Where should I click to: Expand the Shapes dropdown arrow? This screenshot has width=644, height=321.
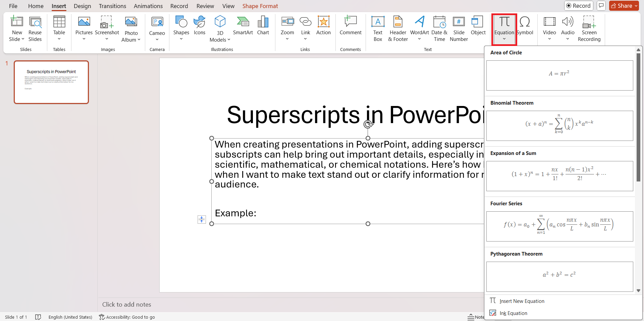(x=181, y=39)
